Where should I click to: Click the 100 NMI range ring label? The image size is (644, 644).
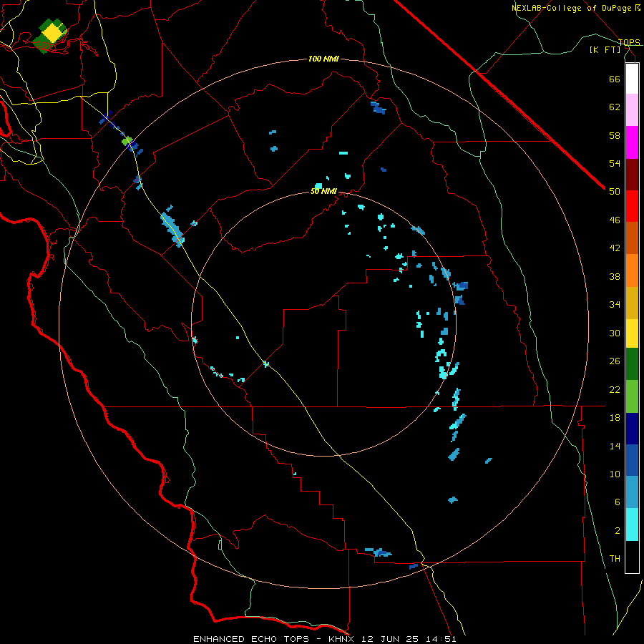[323, 59]
